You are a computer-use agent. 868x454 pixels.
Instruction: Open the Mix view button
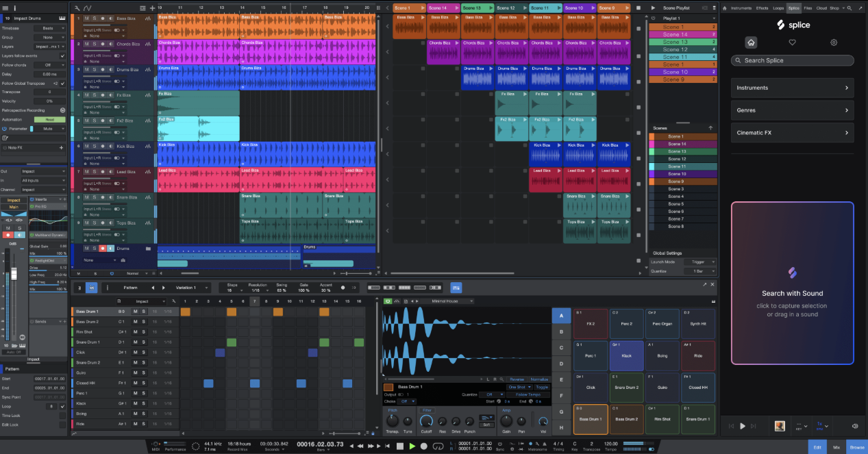[836, 447]
